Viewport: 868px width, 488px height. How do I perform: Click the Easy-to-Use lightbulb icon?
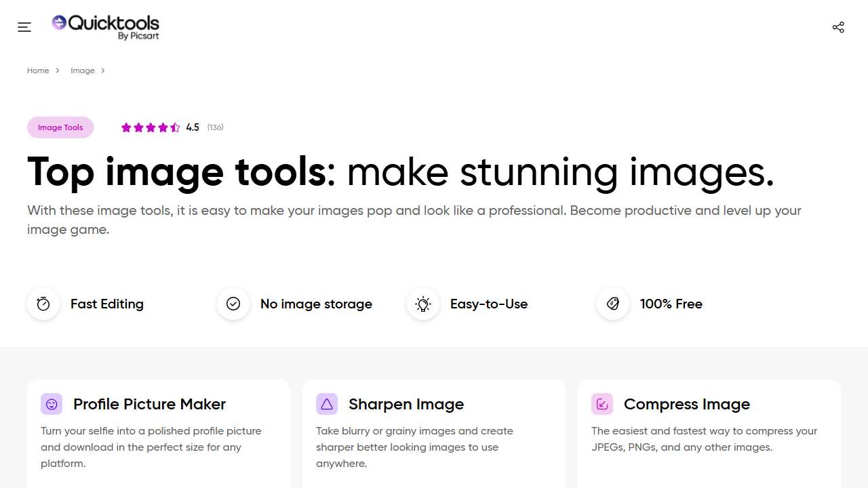pos(423,304)
